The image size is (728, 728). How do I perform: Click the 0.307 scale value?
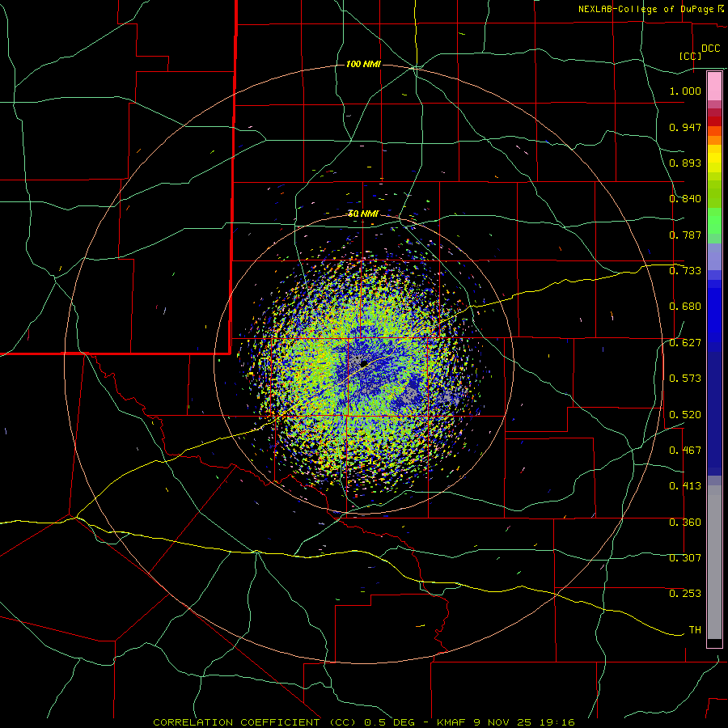point(685,558)
